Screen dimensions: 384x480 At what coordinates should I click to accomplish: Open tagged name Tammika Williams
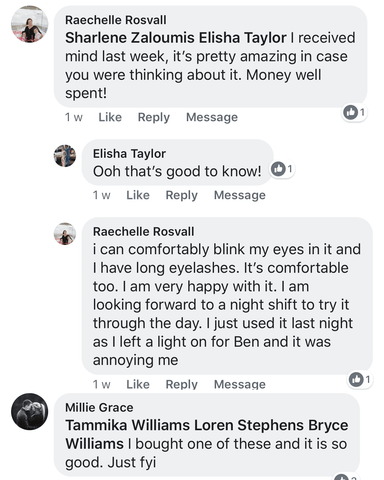(128, 425)
